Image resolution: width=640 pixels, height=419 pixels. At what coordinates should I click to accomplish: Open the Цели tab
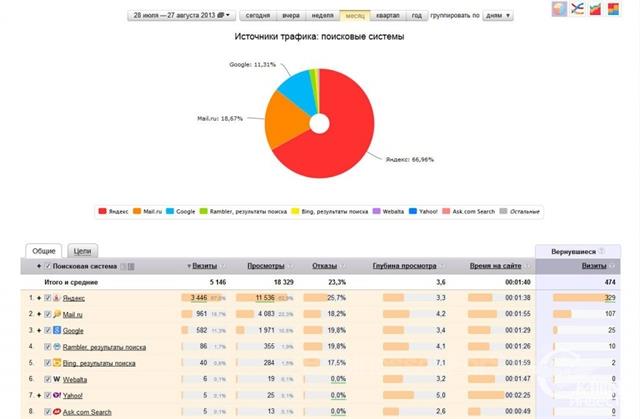82,251
